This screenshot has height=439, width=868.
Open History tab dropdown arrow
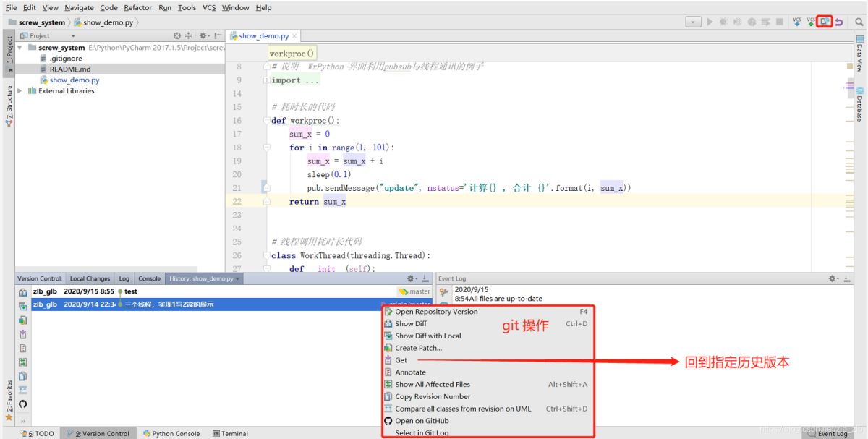click(237, 278)
